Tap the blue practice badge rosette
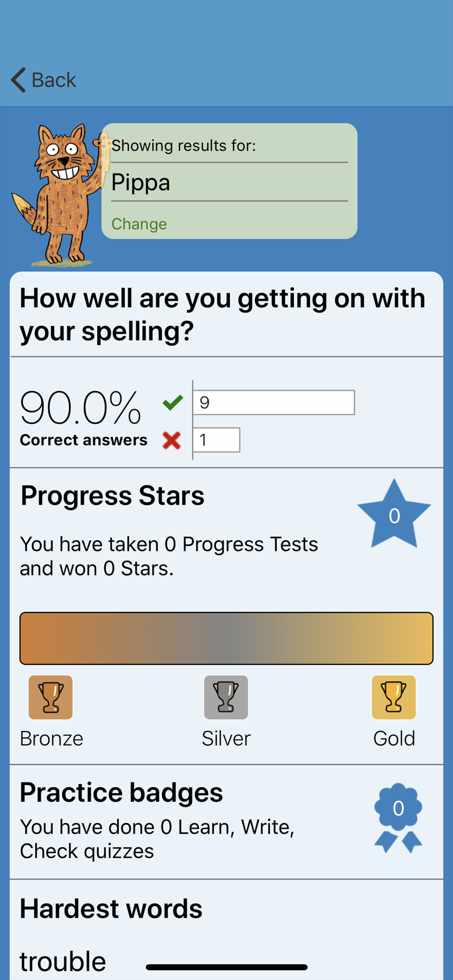Image resolution: width=453 pixels, height=980 pixels. coord(398,817)
